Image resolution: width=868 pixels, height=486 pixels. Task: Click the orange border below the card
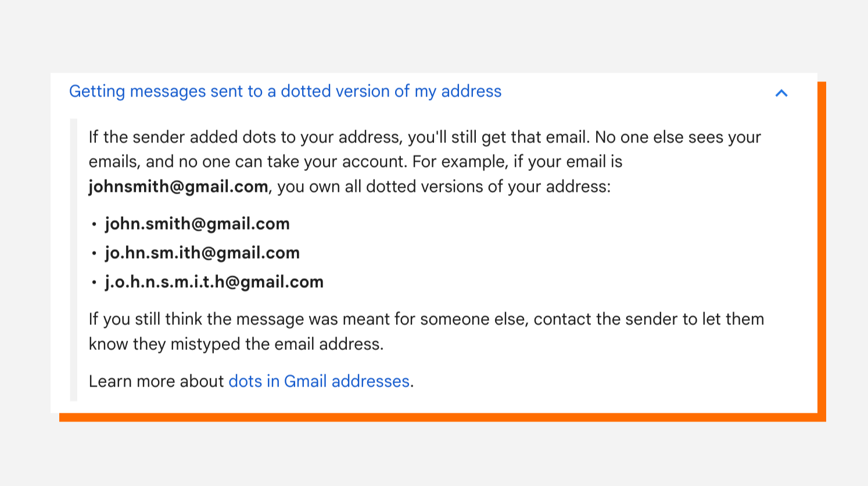click(x=442, y=417)
